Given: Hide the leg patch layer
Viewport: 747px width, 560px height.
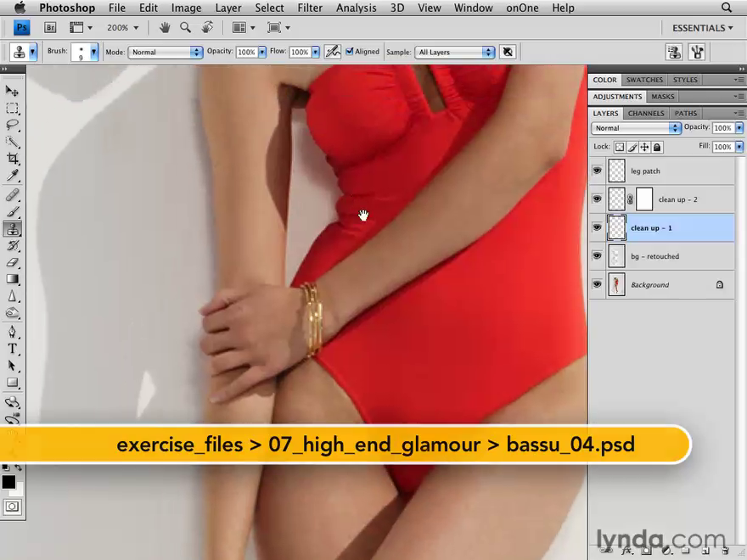Looking at the screenshot, I should [597, 171].
